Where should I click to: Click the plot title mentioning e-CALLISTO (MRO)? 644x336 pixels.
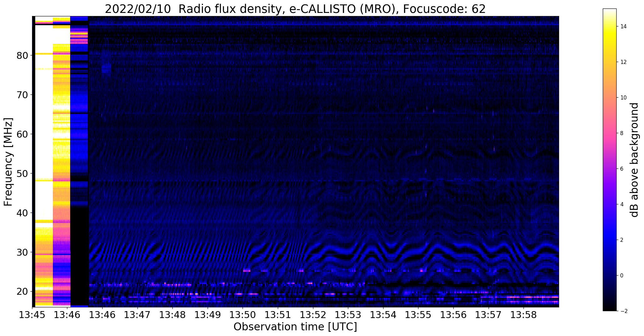pos(295,9)
